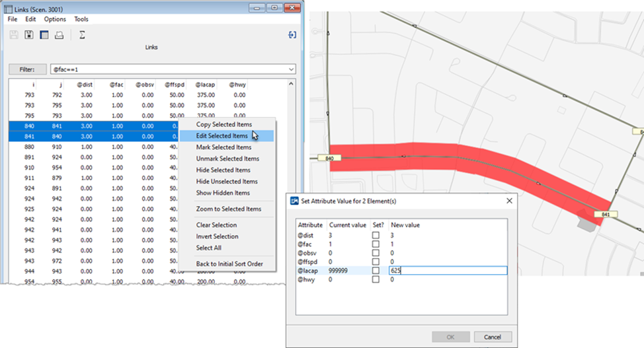This screenshot has width=644, height=348.
Task: Click the Current value 999999 for @lacap
Action: coord(338,271)
